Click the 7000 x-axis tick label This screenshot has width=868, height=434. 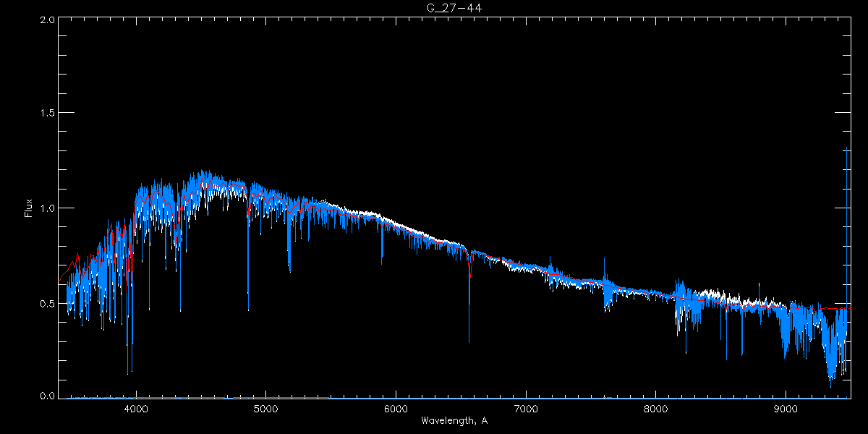525,409
